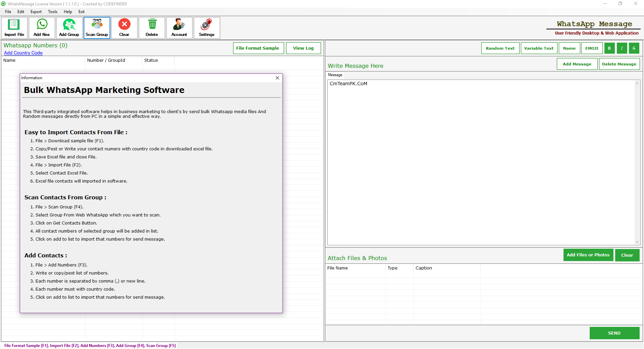Screen dimensions: 644x349
Task: Click the 'CmTeamPK.CoM' message text
Action: (348, 84)
